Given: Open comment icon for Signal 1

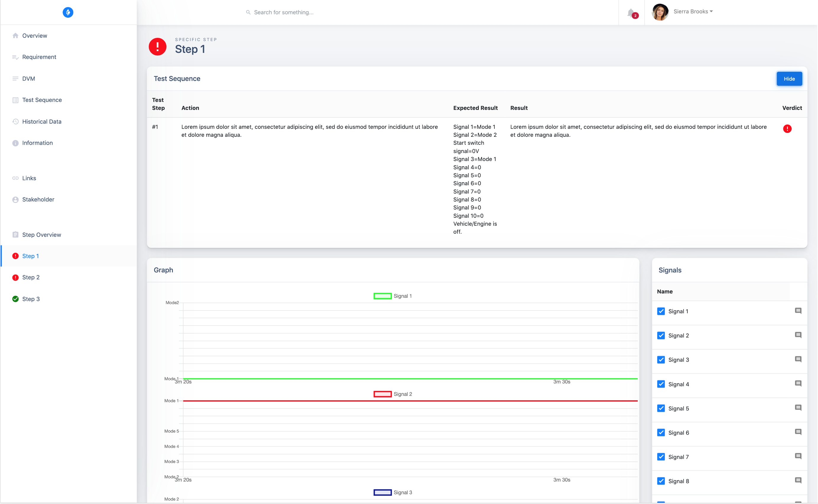Looking at the screenshot, I should coord(798,311).
